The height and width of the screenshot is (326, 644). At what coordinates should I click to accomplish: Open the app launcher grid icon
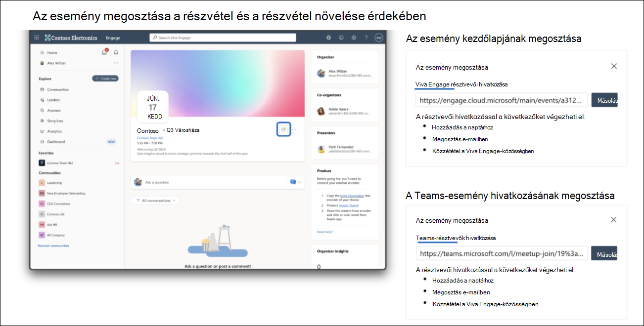click(x=36, y=38)
